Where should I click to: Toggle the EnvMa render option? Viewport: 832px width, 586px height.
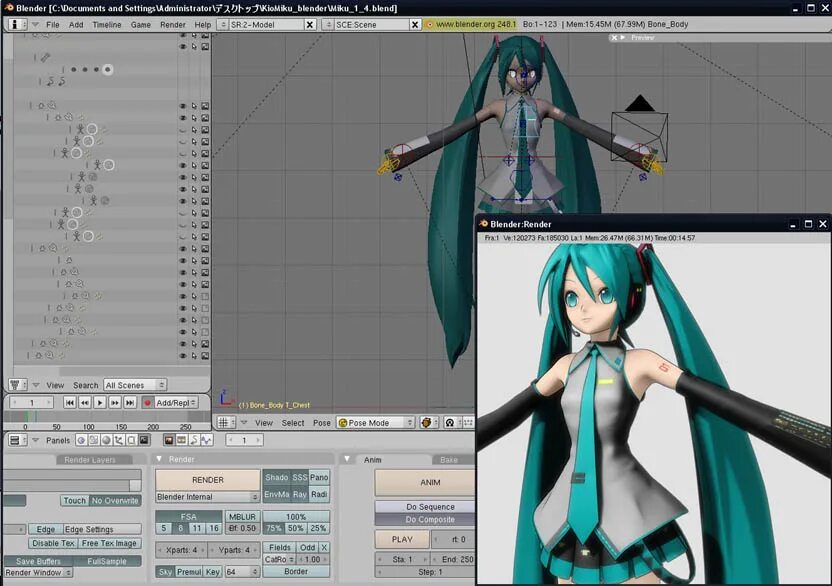tap(276, 494)
